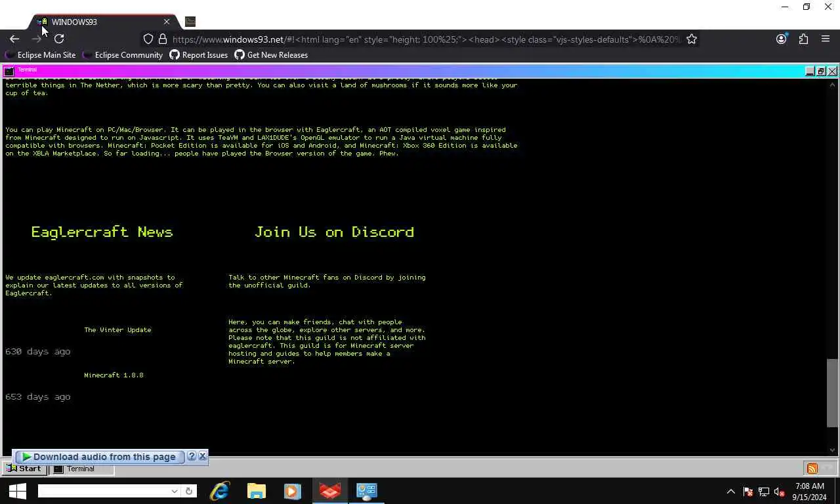The height and width of the screenshot is (504, 840).
Task: Bookmark this page with the star icon
Action: coord(691,39)
